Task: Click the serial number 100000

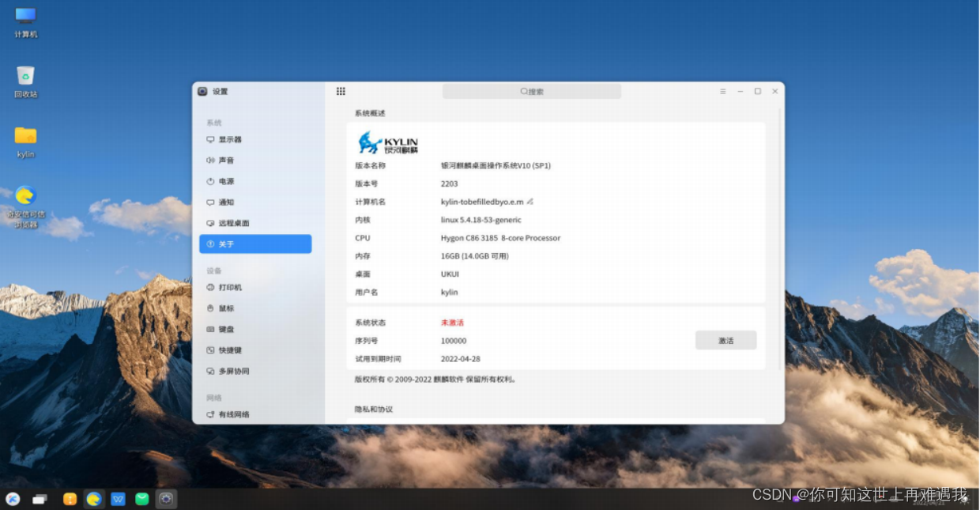Action: (454, 341)
